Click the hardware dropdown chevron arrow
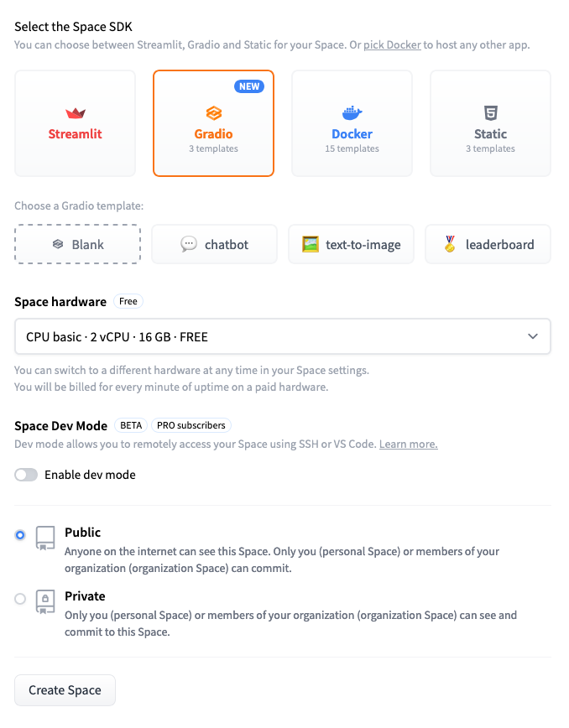The width and height of the screenshot is (569, 728). click(532, 336)
